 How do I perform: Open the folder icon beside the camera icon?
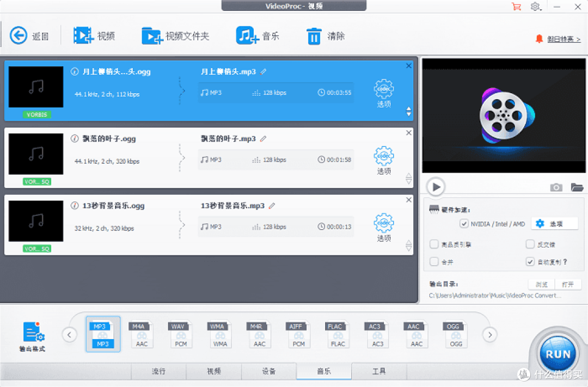(577, 187)
